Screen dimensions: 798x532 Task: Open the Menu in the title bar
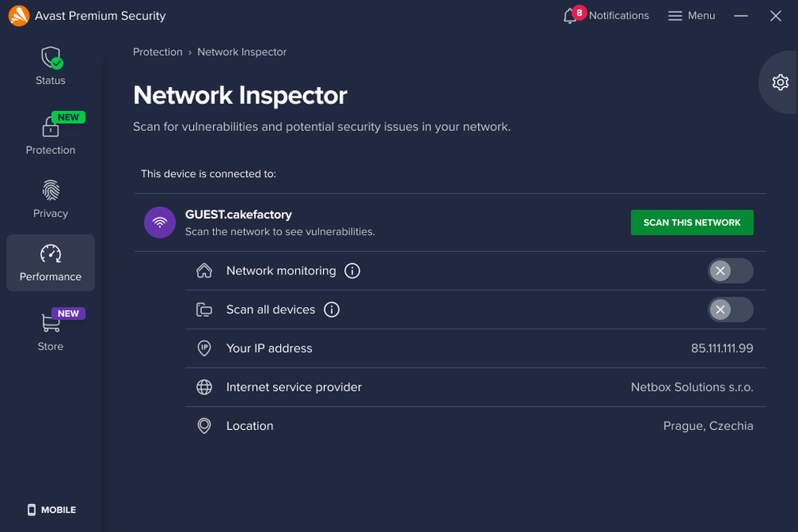coord(691,15)
